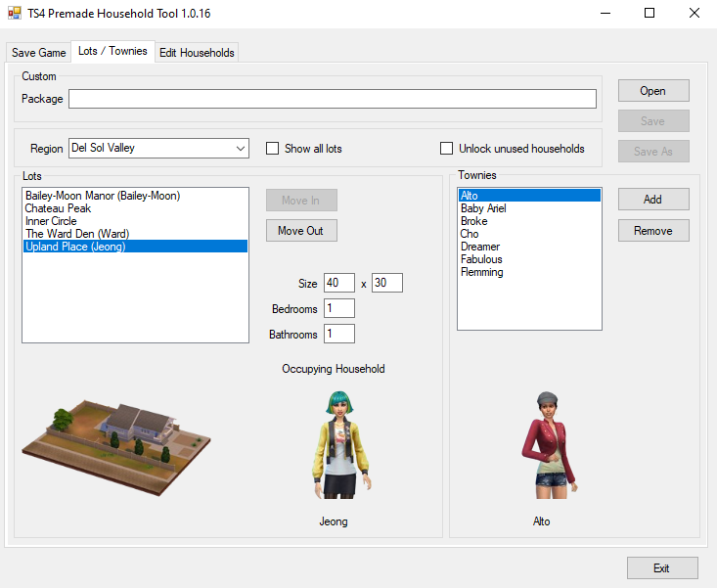Enable the Show all lots checkbox
Screen dimensions: 717x588
click(273, 149)
